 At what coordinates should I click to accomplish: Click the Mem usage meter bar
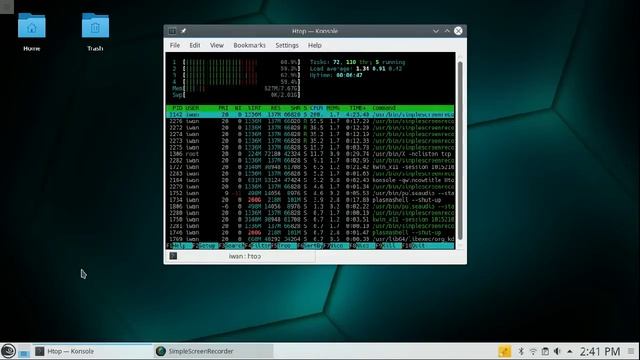point(236,88)
